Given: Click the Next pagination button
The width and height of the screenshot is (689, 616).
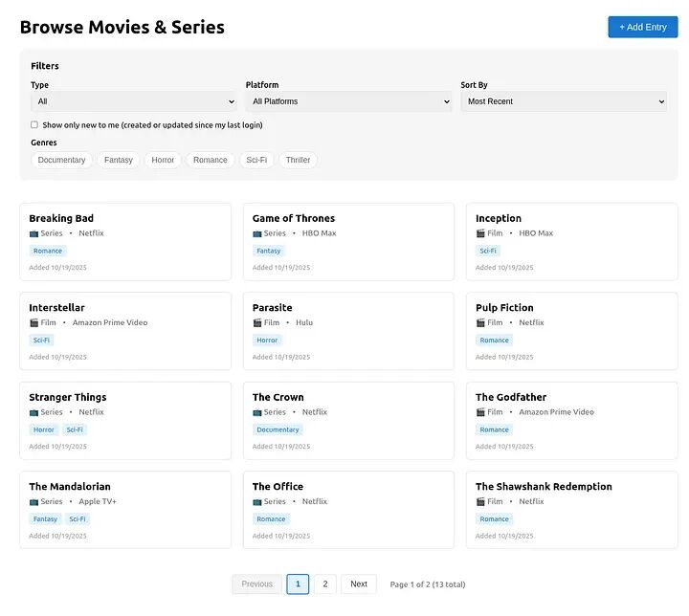Looking at the screenshot, I should click(359, 583).
